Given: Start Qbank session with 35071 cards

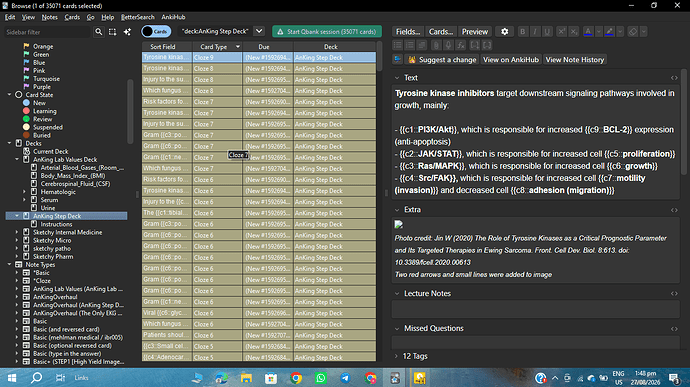Looking at the screenshot, I should (x=327, y=32).
